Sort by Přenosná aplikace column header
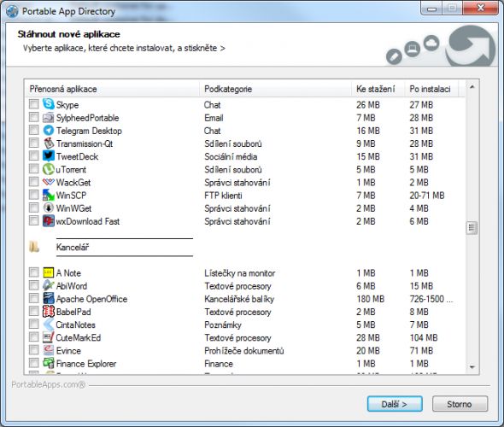The height and width of the screenshot is (427, 504). [112, 89]
